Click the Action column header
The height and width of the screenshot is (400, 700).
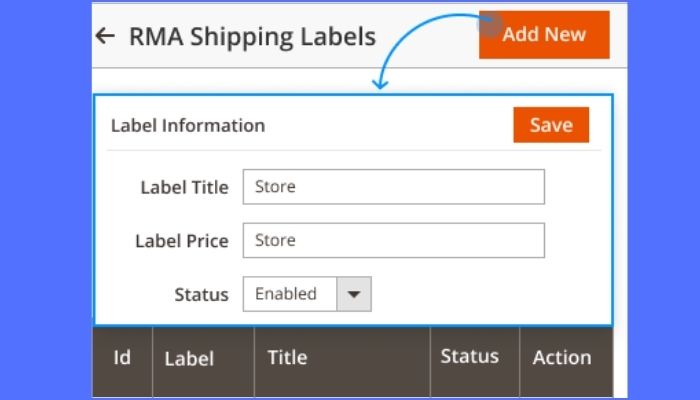point(562,357)
